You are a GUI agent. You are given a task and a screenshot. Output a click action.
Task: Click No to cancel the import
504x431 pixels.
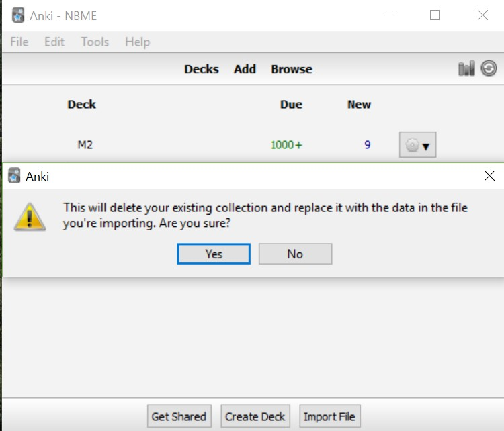[x=295, y=254]
